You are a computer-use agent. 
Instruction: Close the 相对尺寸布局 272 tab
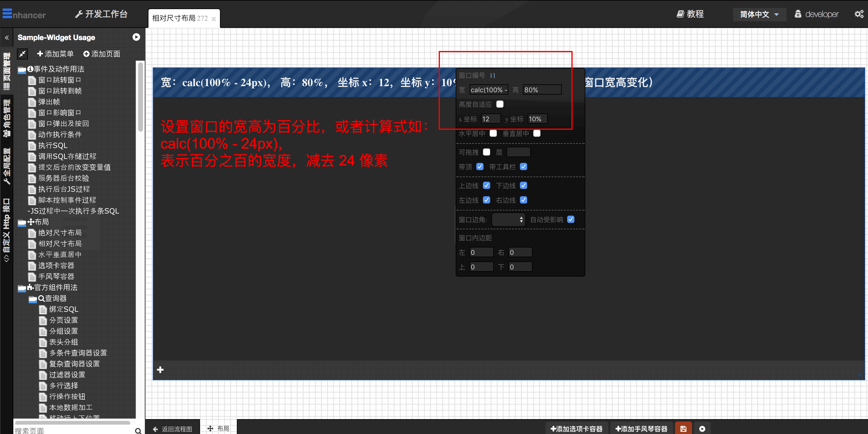coord(213,19)
